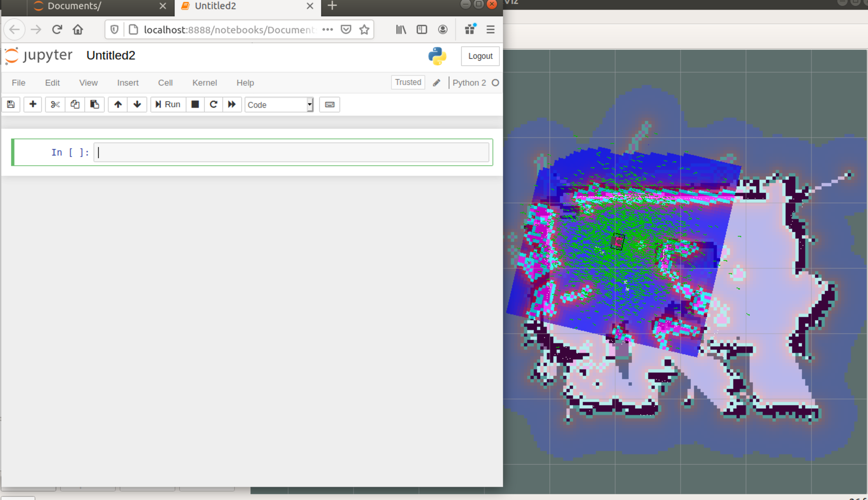Bookmark this page with star icon
The width and height of the screenshot is (868, 500).
pyautogui.click(x=364, y=29)
